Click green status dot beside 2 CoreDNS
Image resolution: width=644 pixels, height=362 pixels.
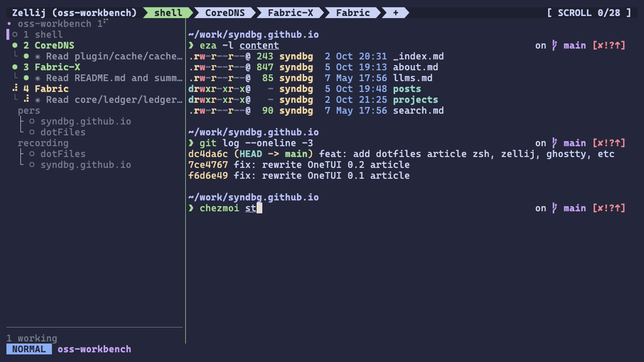[x=15, y=45]
